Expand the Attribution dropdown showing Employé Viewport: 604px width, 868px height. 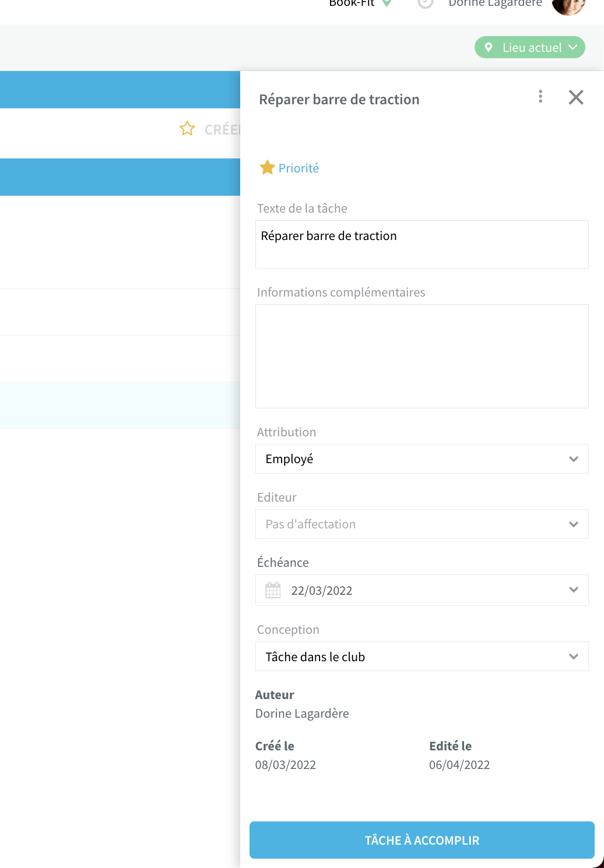[x=422, y=459]
